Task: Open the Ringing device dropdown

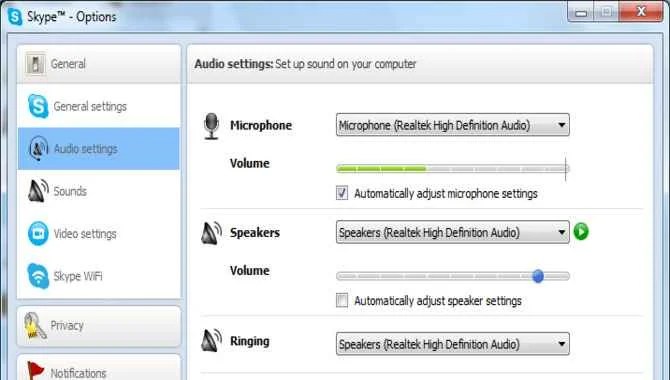Action: tap(453, 344)
